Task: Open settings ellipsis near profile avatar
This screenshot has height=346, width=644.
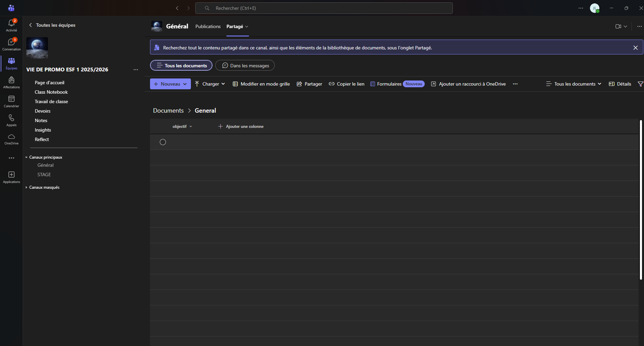Action: 581,8
